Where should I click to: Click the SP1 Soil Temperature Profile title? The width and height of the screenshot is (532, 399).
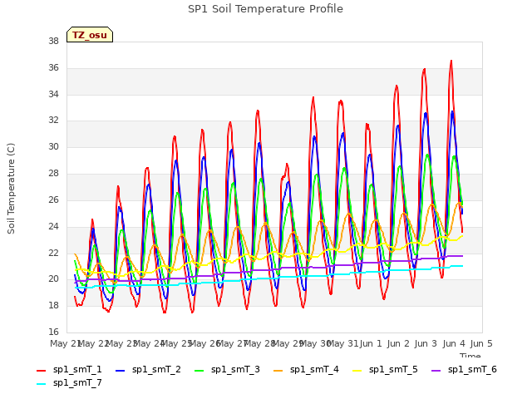pyautogui.click(x=265, y=9)
